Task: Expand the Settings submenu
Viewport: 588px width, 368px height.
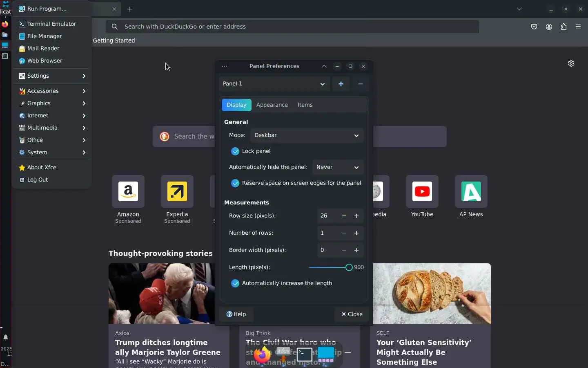Action: pyautogui.click(x=52, y=76)
